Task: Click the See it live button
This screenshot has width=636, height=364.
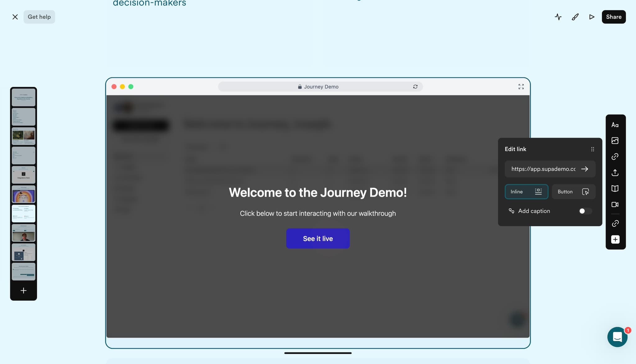Action: pos(318,239)
